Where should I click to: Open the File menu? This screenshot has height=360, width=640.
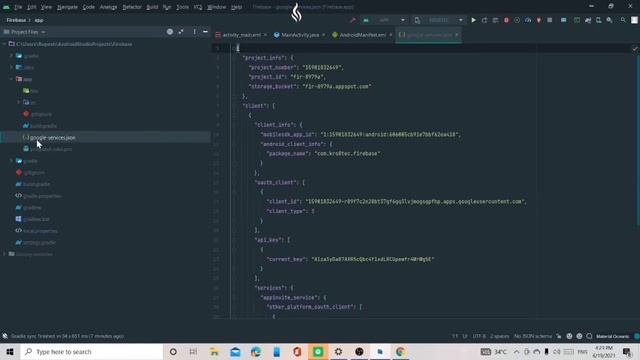[x=18, y=7]
